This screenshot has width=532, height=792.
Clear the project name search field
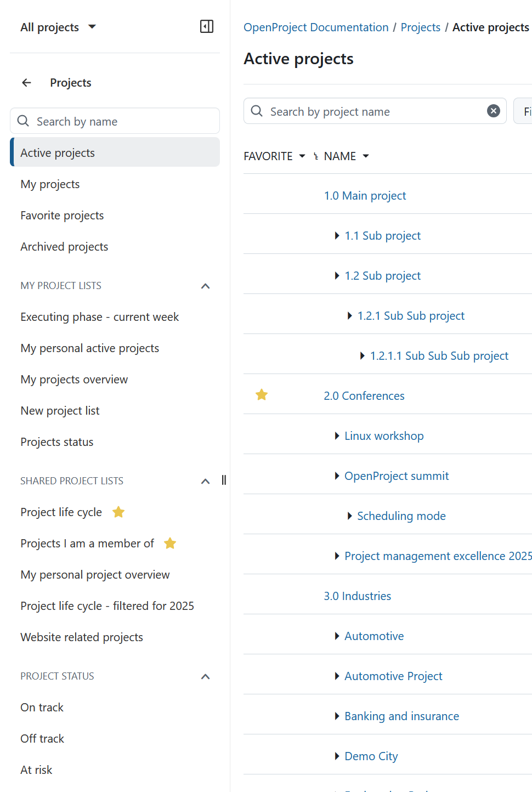493,111
